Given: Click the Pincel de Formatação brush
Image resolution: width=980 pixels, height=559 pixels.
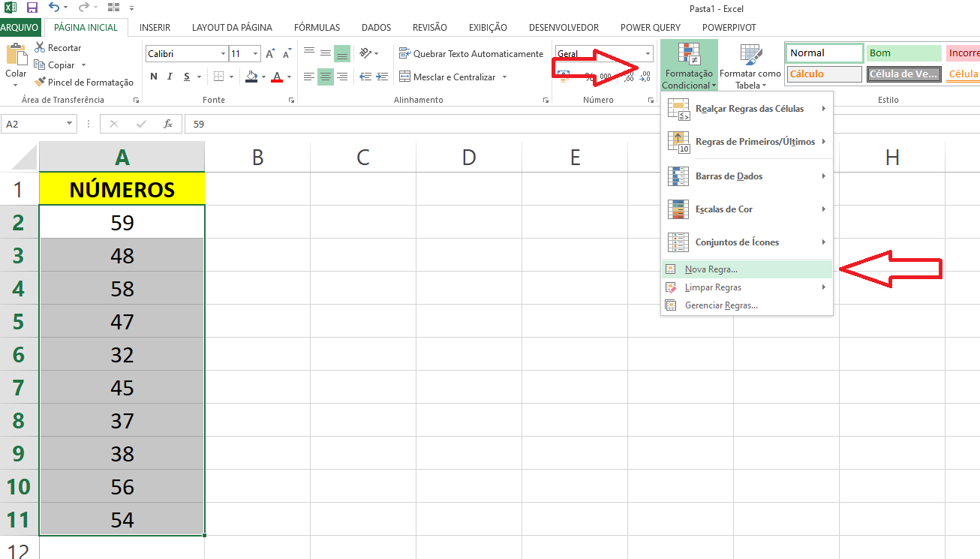Looking at the screenshot, I should (84, 82).
